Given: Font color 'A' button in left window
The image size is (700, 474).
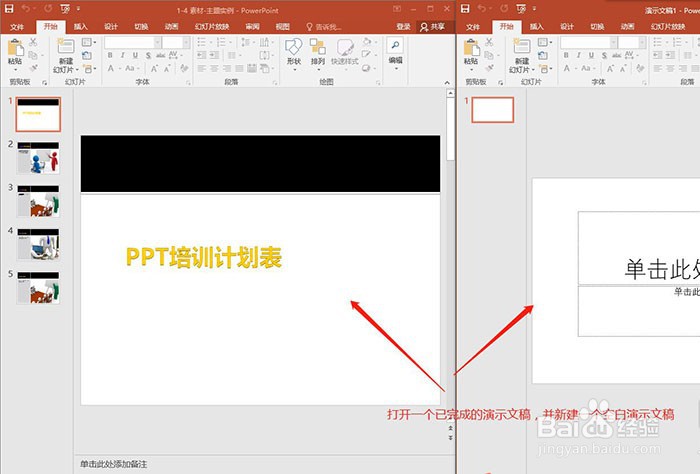Looking at the screenshot, I should tap(111, 69).
